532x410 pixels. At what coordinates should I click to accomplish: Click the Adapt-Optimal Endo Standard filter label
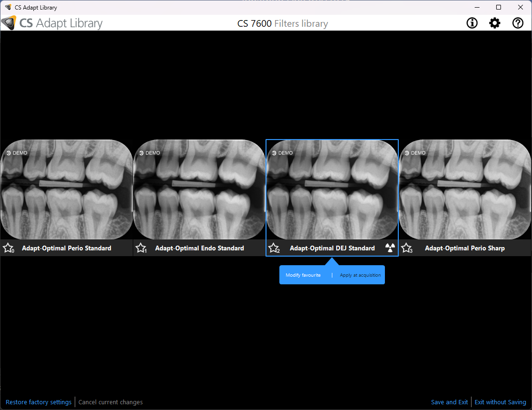click(x=200, y=248)
